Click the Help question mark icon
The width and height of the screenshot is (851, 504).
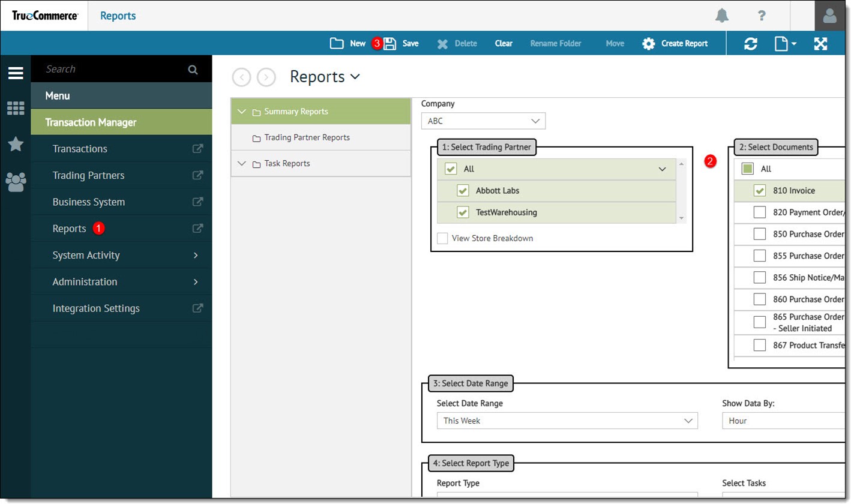pos(761,16)
